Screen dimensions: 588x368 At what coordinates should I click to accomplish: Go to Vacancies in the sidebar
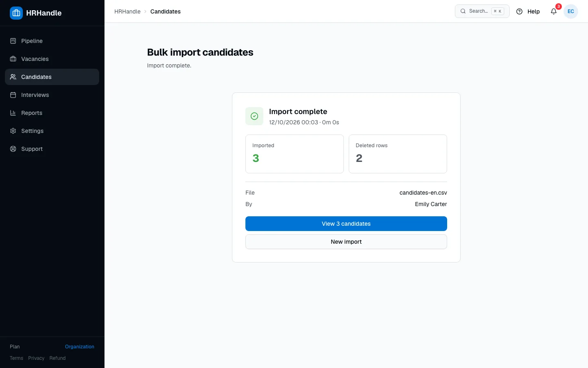(x=52, y=59)
